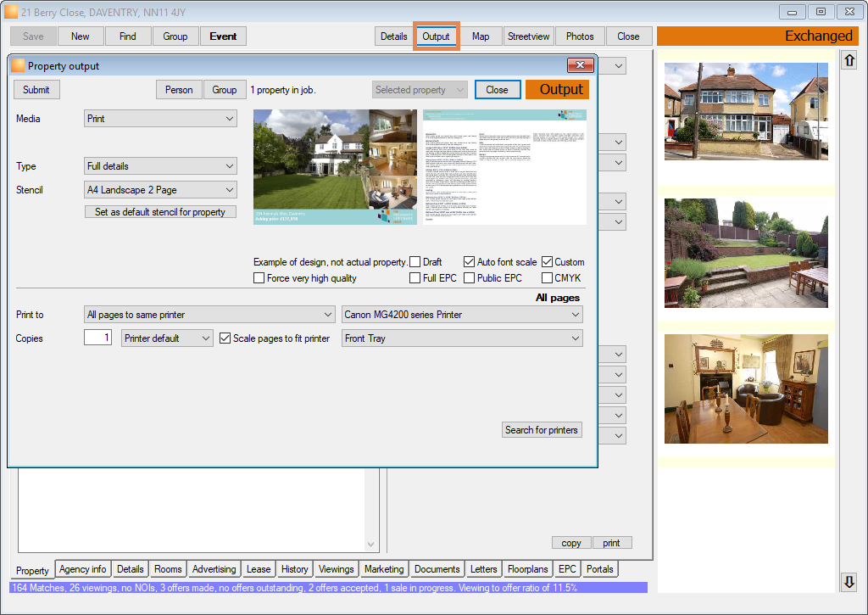
Task: Click the Event toolbar button
Action: (223, 36)
